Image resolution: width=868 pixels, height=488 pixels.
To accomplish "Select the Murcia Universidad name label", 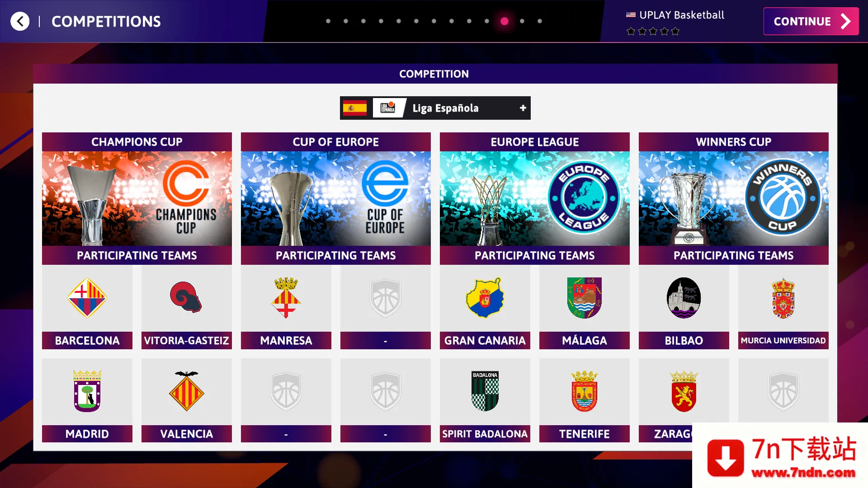I will click(x=783, y=341).
